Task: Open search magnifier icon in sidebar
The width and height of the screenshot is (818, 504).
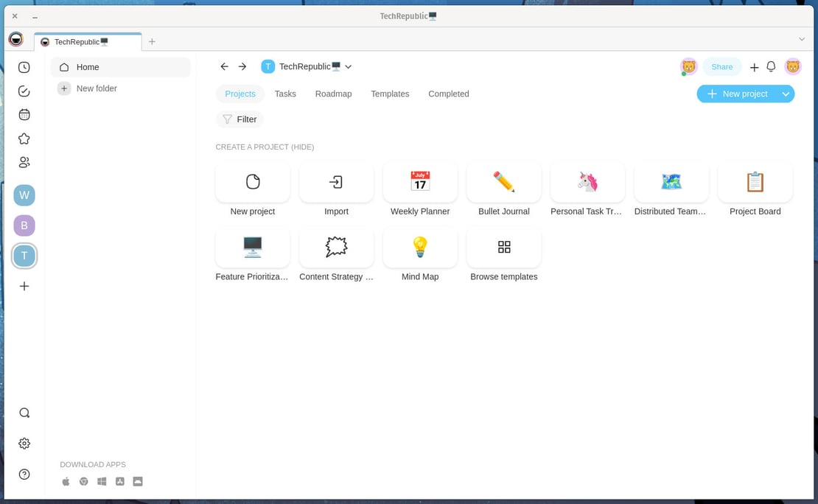Action: 24,413
